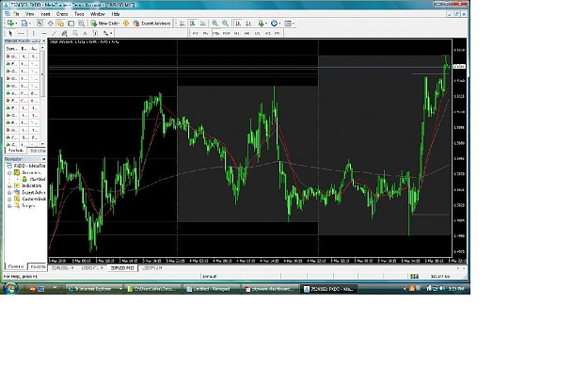
Task: Set timeframe to M1
Action: [x=195, y=33]
